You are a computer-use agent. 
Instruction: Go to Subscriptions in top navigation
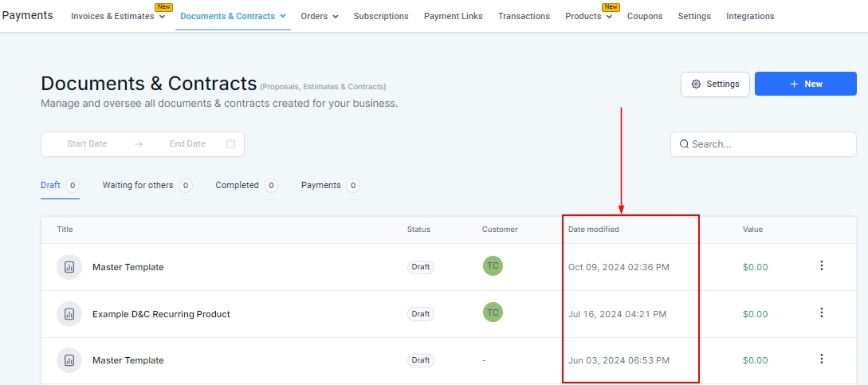(381, 16)
